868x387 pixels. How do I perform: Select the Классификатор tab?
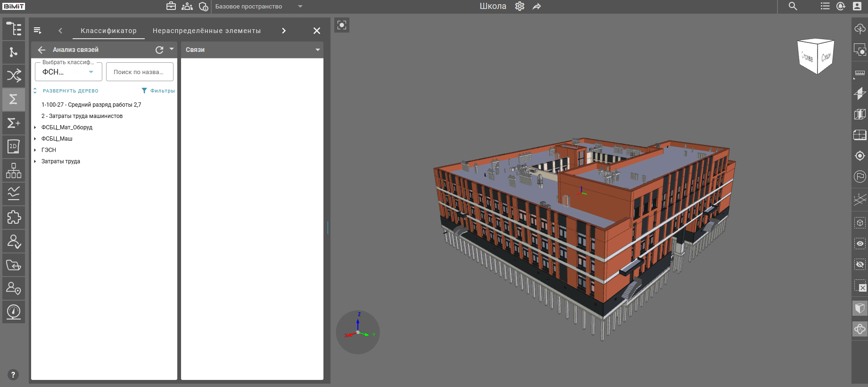pyautogui.click(x=108, y=31)
